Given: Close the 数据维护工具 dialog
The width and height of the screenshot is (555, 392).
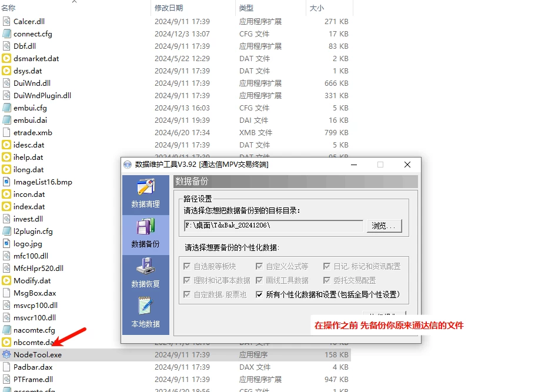Looking at the screenshot, I should point(407,165).
